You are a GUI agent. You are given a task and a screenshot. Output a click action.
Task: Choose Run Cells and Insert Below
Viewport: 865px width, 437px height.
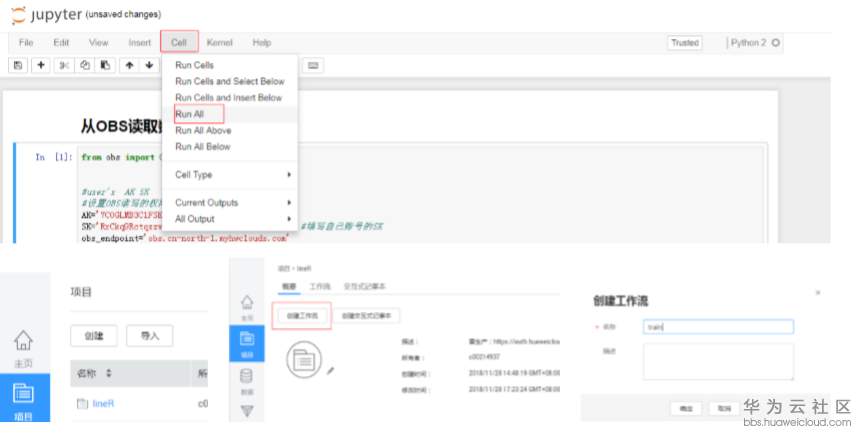[230, 98]
